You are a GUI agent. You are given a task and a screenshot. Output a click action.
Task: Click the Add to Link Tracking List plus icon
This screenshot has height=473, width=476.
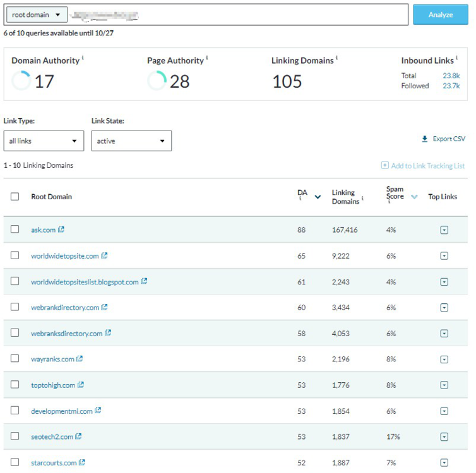click(384, 166)
